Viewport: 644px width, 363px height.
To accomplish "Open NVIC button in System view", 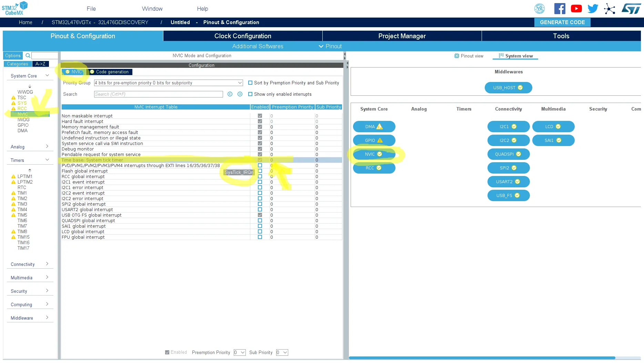I will coord(374,154).
